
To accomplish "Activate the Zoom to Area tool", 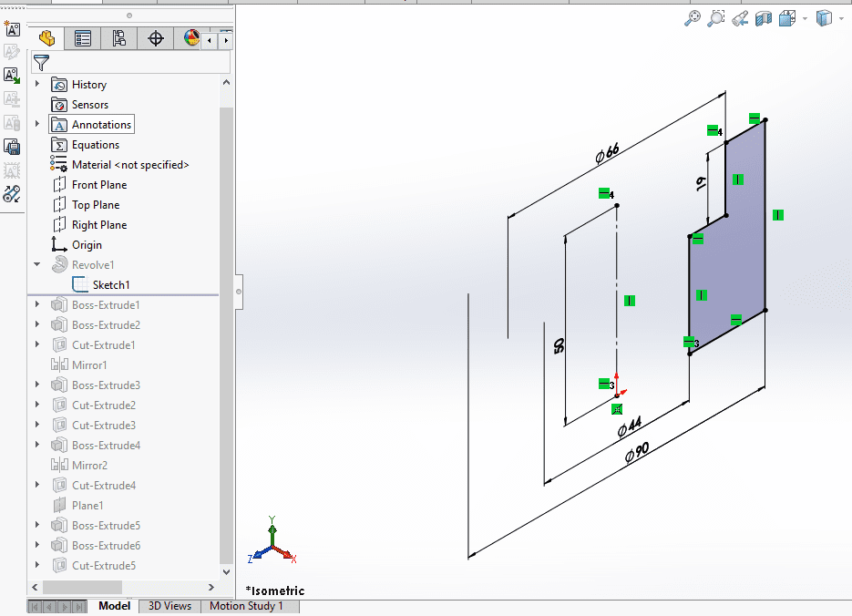I will pyautogui.click(x=716, y=17).
